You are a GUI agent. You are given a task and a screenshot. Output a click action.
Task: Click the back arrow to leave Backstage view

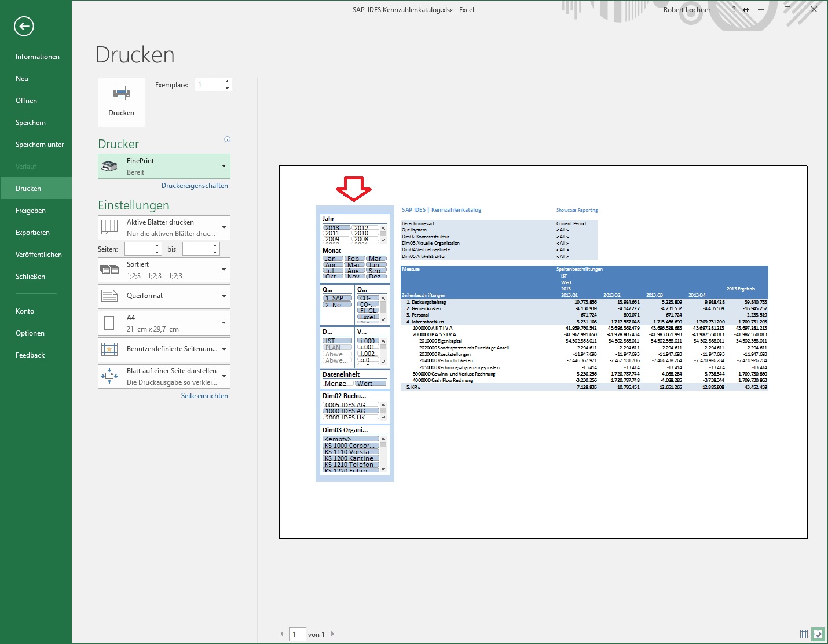(24, 26)
